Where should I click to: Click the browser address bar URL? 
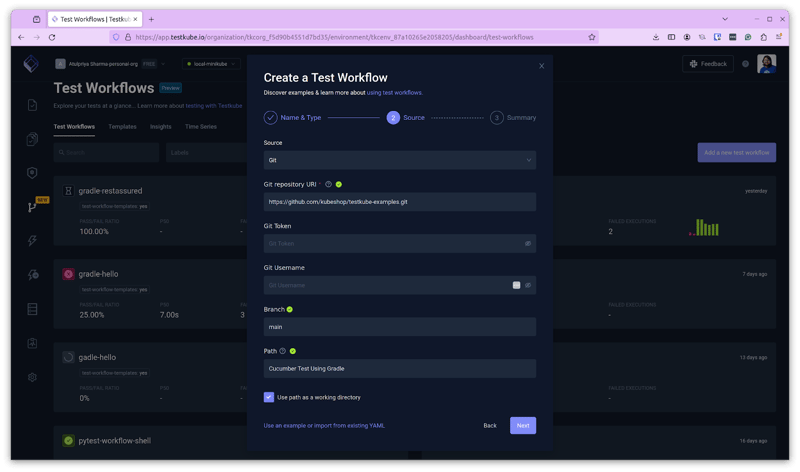334,37
